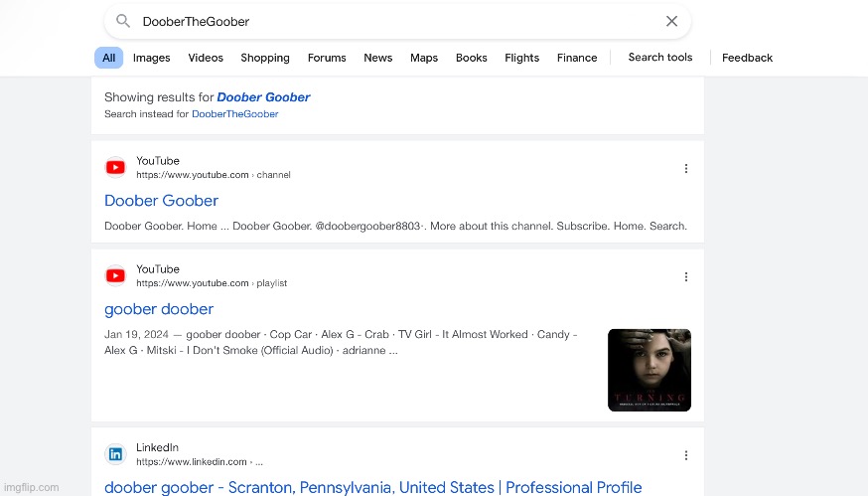The image size is (868, 496).
Task: Go to the Books tab
Action: pos(471,58)
